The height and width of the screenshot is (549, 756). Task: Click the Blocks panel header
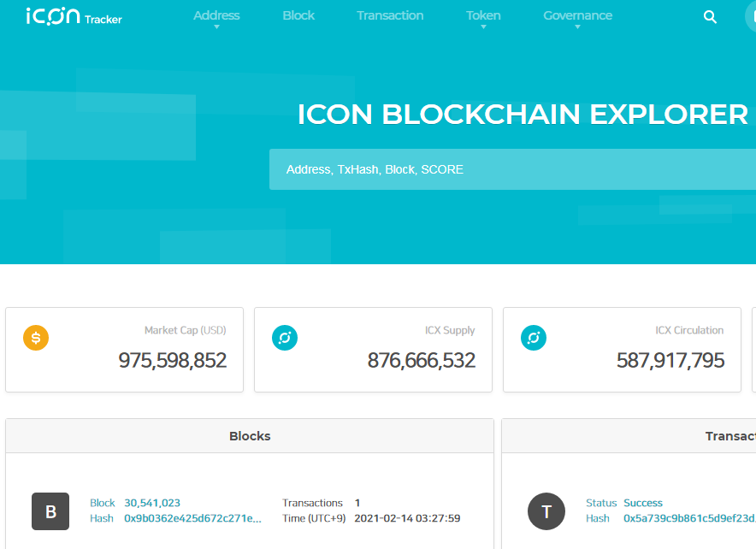pos(250,436)
